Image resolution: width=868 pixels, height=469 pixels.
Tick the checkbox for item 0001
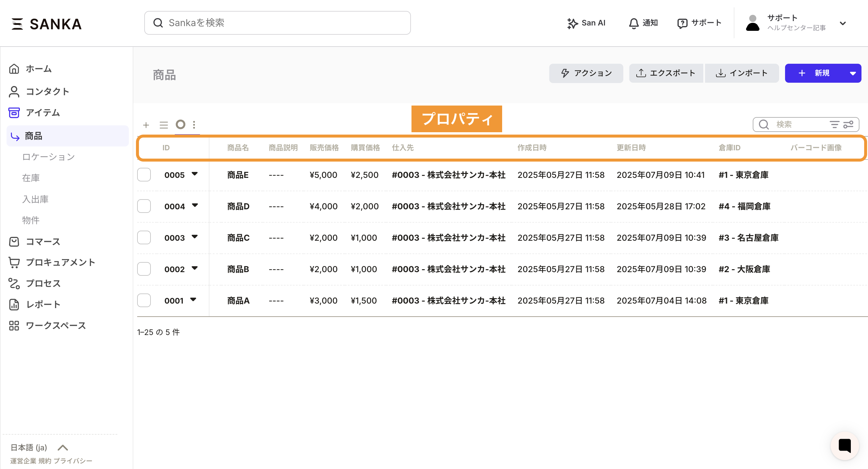144,300
